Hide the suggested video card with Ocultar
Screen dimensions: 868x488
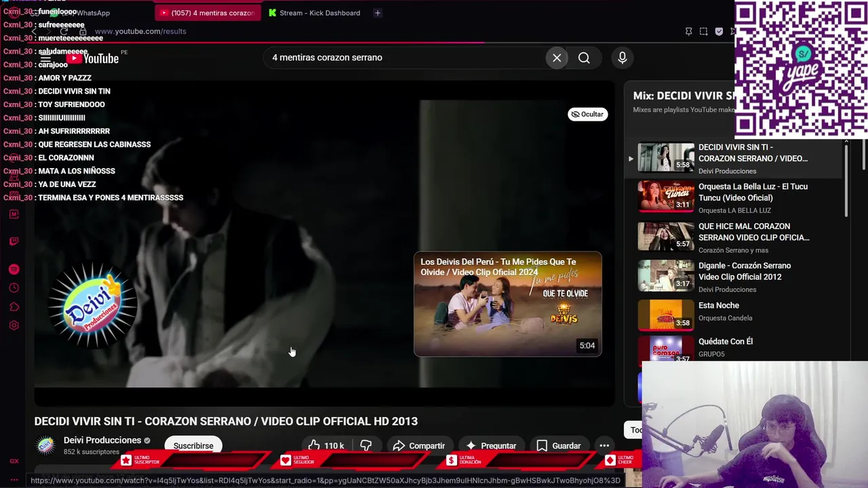point(587,114)
